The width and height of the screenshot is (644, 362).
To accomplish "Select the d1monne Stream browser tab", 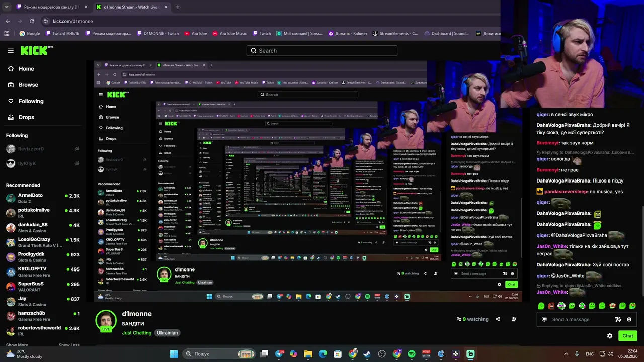I will [x=132, y=7].
